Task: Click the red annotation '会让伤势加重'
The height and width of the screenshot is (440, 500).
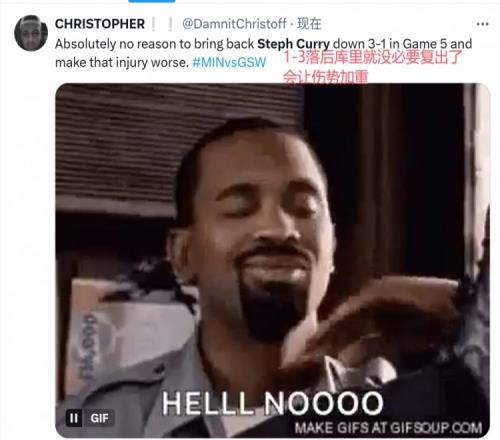Action: pyautogui.click(x=326, y=77)
